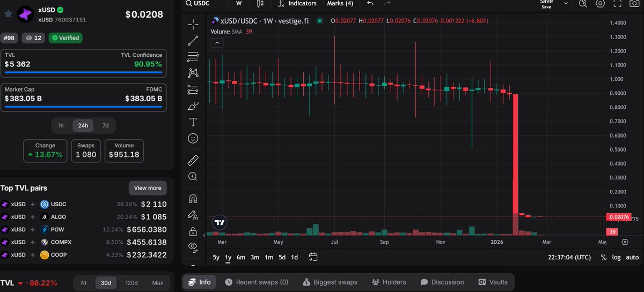This screenshot has width=644, height=292.
Task: Select the XABCD pattern tool
Action: (x=193, y=73)
